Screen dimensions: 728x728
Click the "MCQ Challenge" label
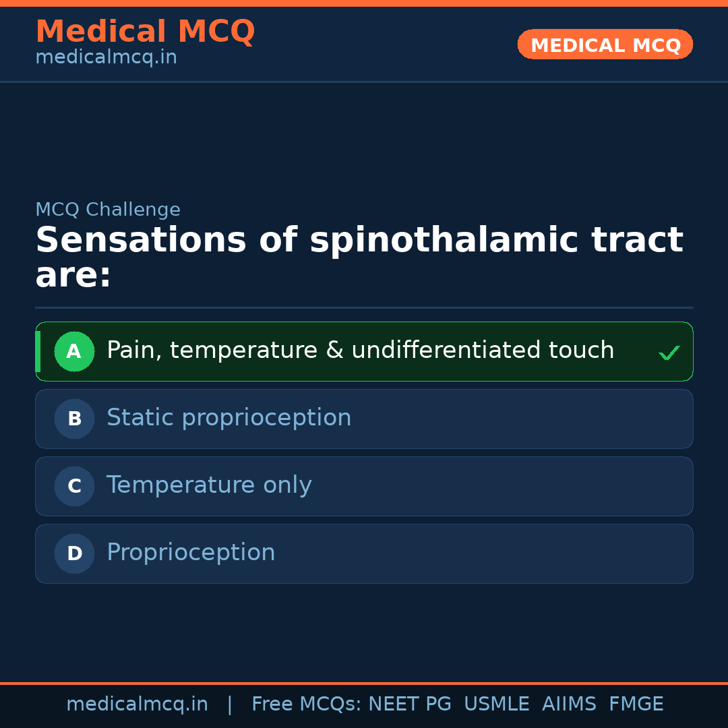[x=108, y=210]
